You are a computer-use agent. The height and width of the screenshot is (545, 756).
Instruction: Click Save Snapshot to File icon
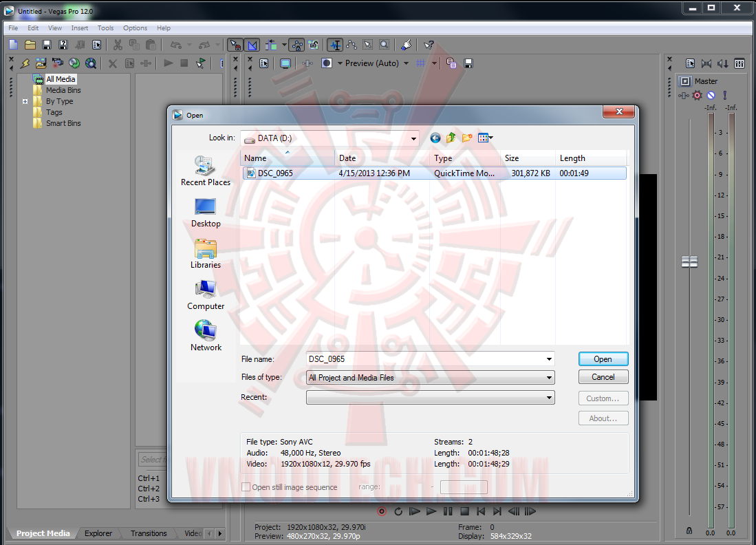(x=468, y=63)
